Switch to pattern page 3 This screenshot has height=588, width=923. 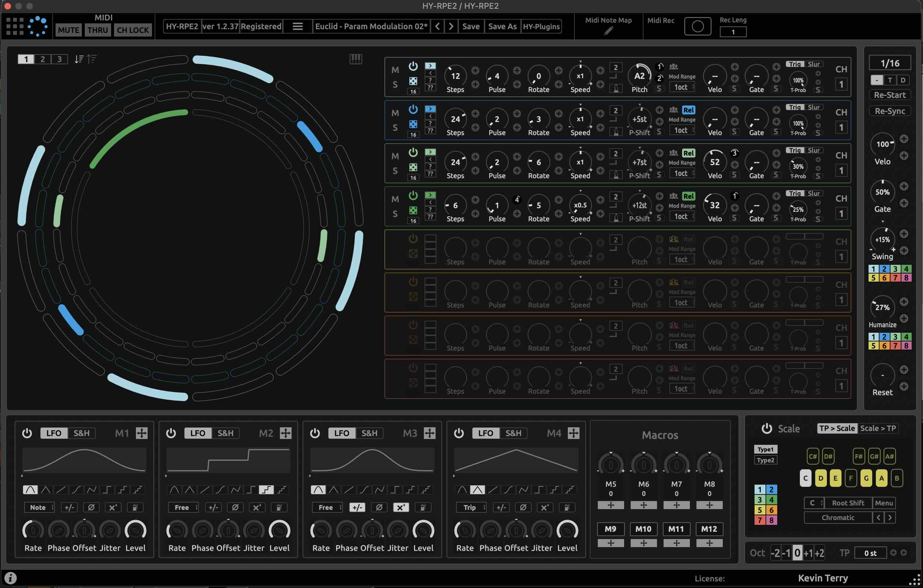click(x=59, y=59)
